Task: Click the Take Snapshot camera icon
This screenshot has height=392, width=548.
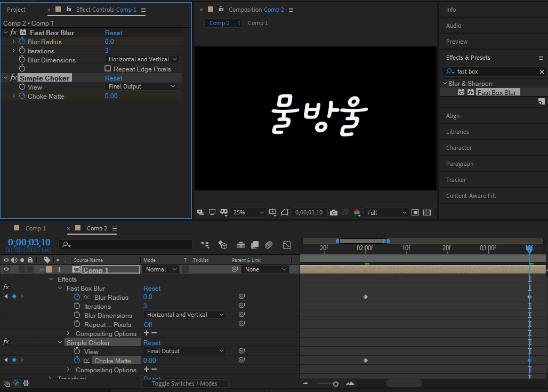Action: coord(334,213)
